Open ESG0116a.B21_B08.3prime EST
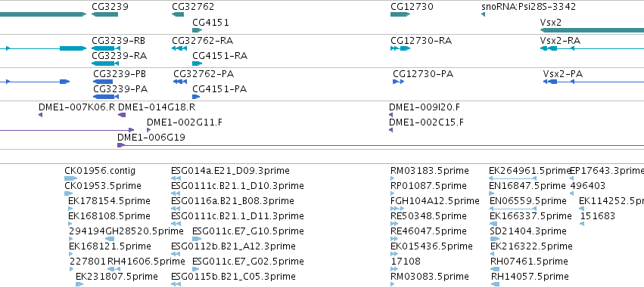The image size is (644, 288). click(x=232, y=200)
